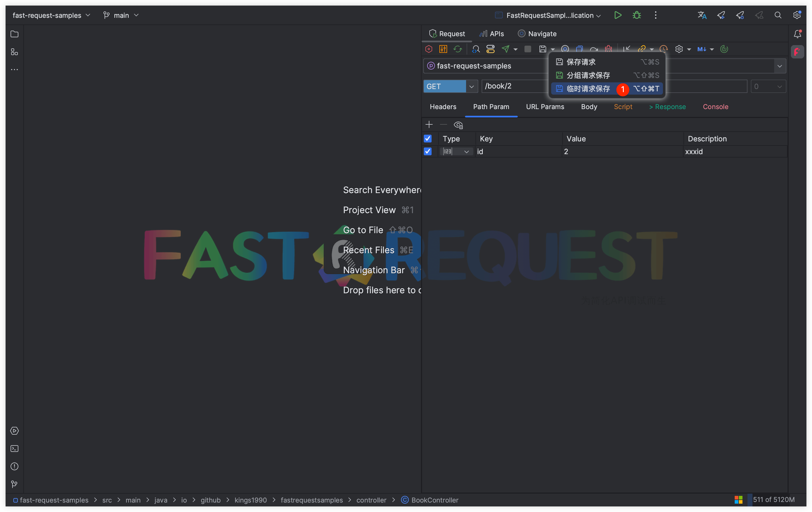This screenshot has height=512, width=812.
Task: Toggle the header select-all checkbox
Action: [428, 138]
